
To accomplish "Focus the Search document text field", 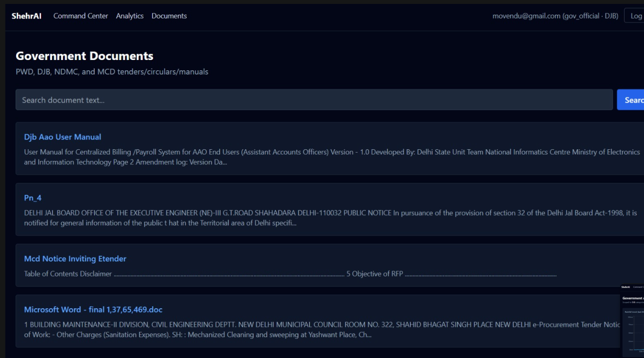I will tap(314, 99).
